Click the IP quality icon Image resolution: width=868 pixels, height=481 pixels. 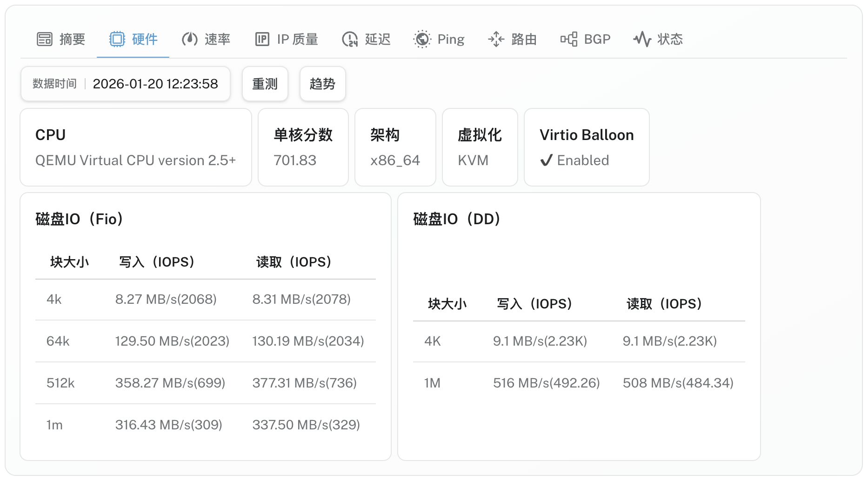(x=262, y=39)
